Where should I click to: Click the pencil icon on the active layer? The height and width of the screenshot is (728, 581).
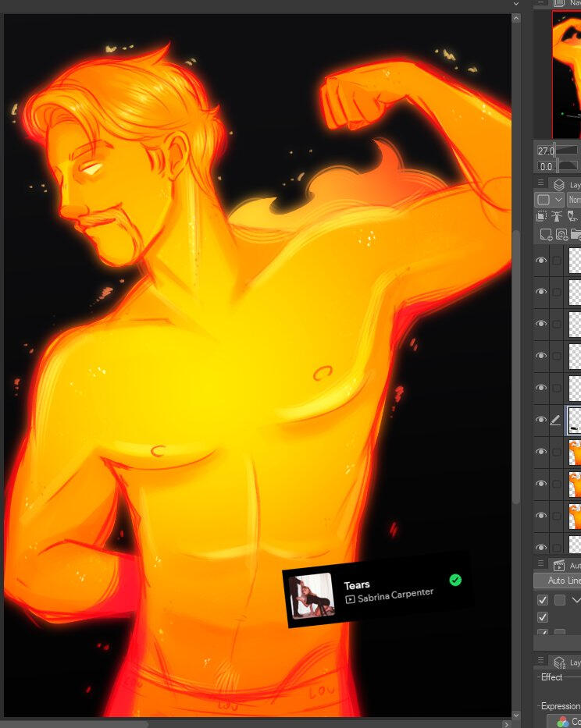point(555,420)
